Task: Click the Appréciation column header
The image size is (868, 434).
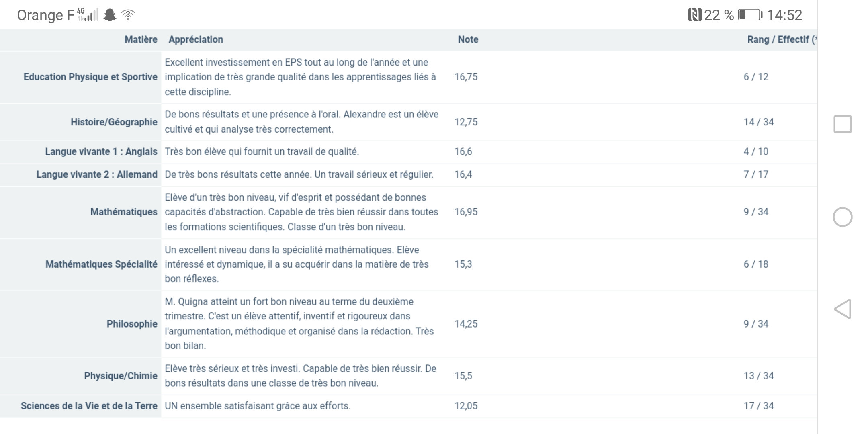Action: pyautogui.click(x=196, y=39)
